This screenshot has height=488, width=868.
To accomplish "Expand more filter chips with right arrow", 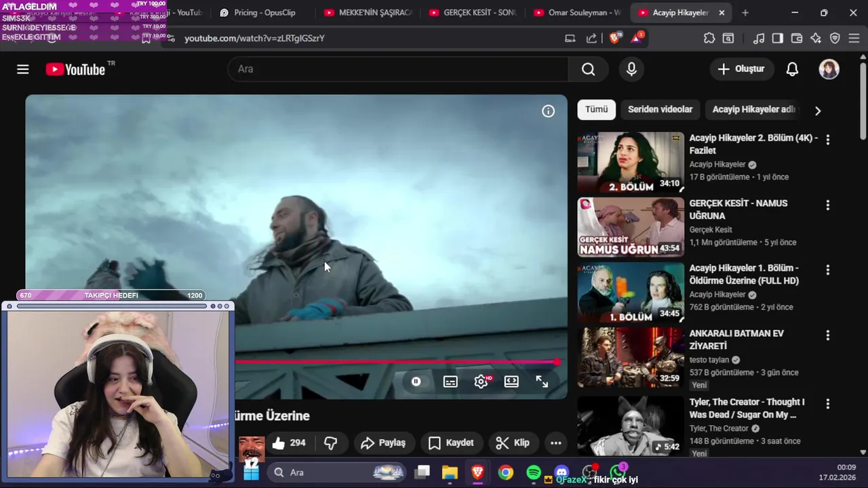I will click(x=817, y=110).
